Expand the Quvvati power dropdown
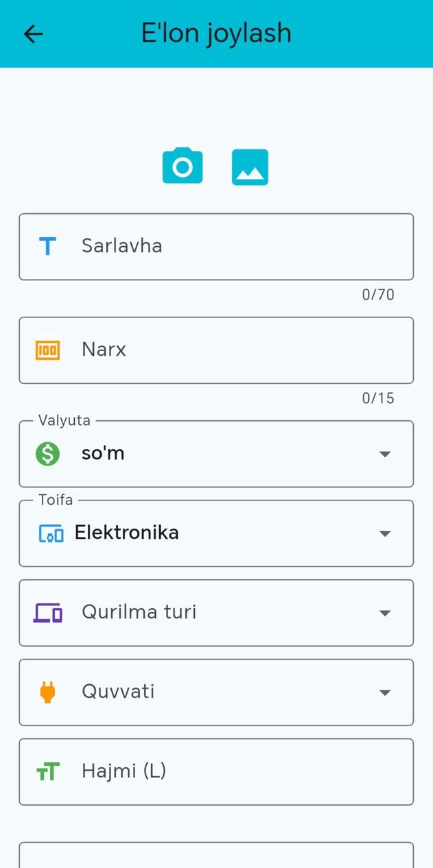The image size is (433, 868). pos(385,692)
